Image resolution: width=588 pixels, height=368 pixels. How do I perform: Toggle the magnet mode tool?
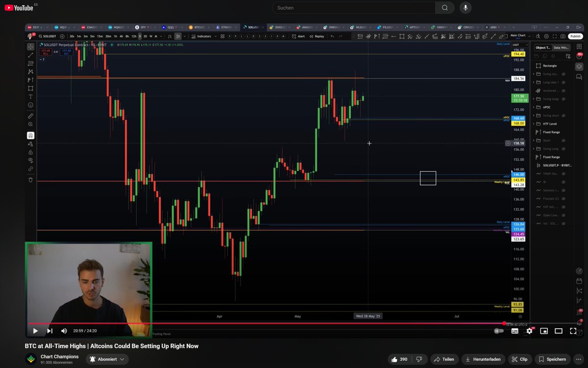30,135
